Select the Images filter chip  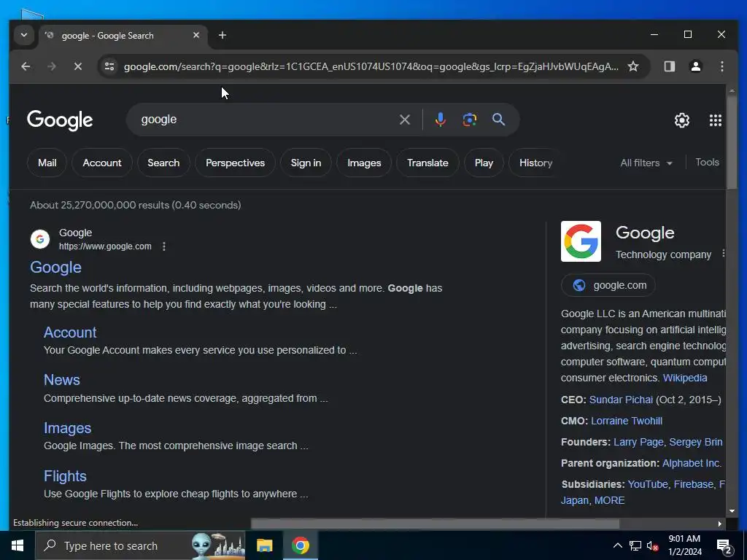click(364, 163)
